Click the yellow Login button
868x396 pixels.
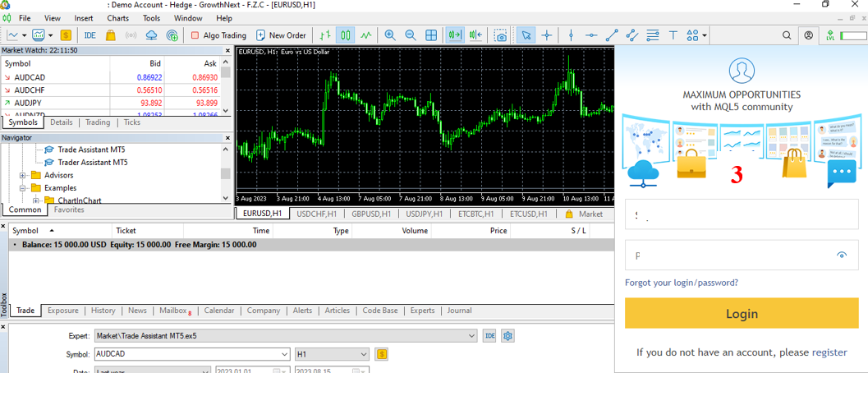coord(742,314)
